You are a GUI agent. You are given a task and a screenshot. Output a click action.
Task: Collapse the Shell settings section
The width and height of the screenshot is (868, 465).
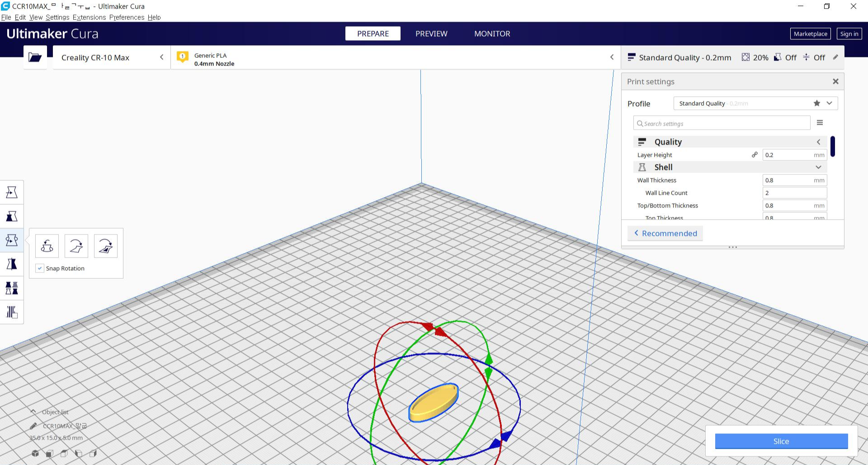pos(730,167)
